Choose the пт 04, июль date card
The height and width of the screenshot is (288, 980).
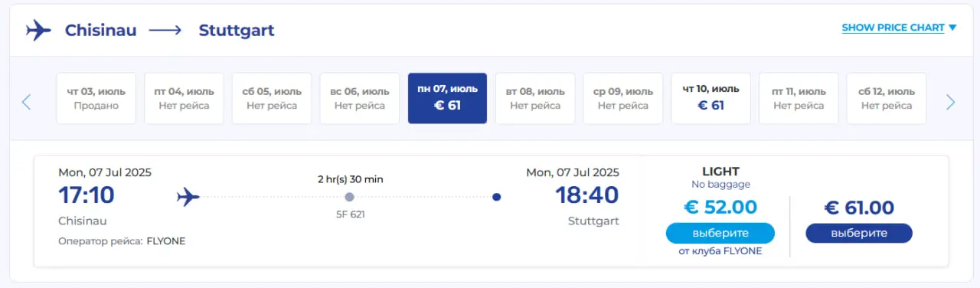(x=184, y=98)
